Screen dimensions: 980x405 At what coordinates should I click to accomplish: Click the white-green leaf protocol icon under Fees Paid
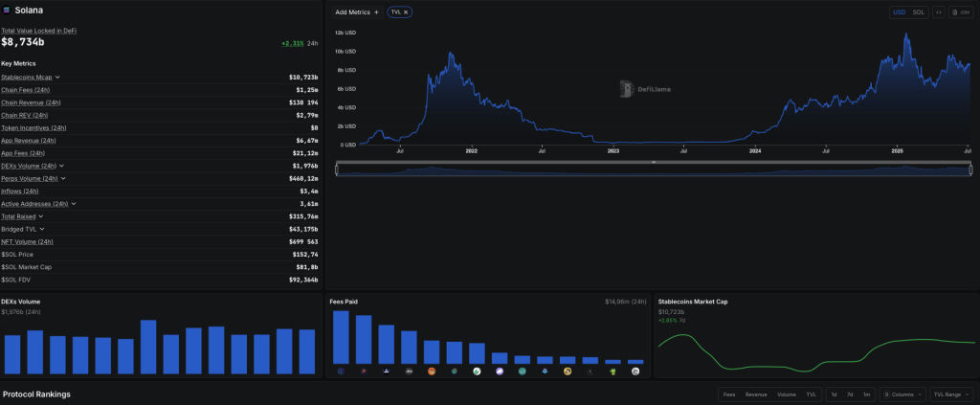click(477, 371)
